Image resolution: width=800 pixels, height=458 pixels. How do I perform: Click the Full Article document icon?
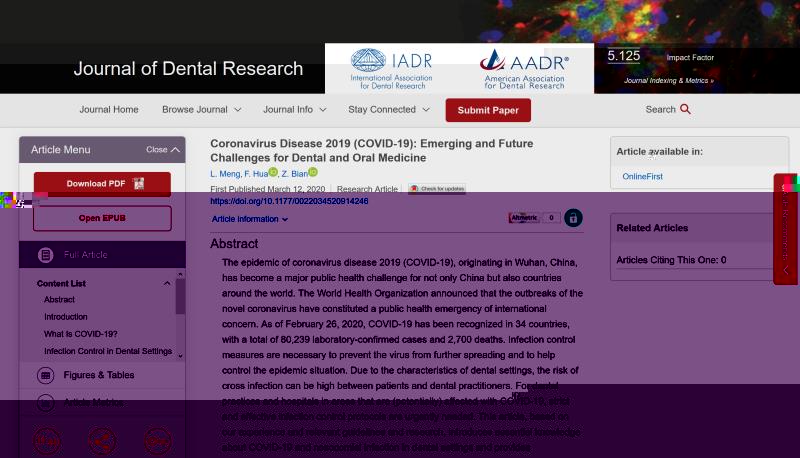pos(45,255)
